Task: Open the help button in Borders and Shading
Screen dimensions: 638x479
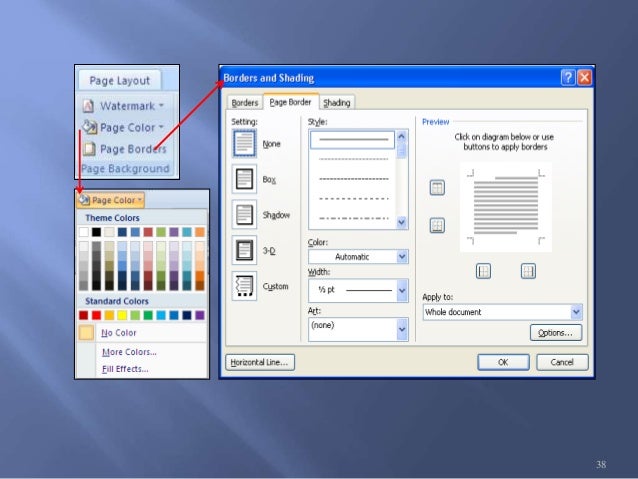Action: click(x=568, y=77)
